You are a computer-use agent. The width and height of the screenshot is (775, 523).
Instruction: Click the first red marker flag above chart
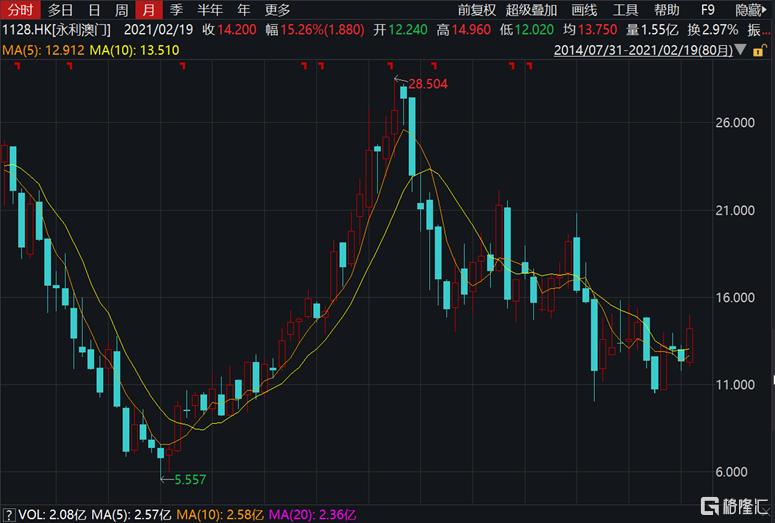[x=15, y=66]
